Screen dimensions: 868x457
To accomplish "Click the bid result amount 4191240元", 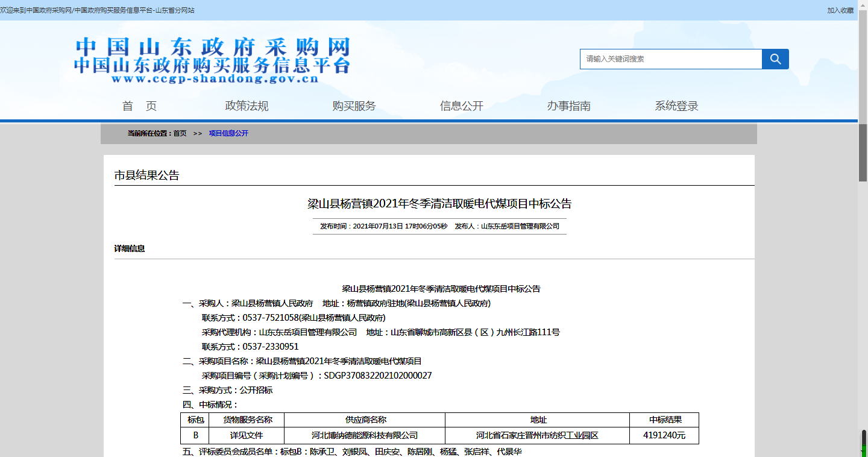I will pyautogui.click(x=663, y=435).
